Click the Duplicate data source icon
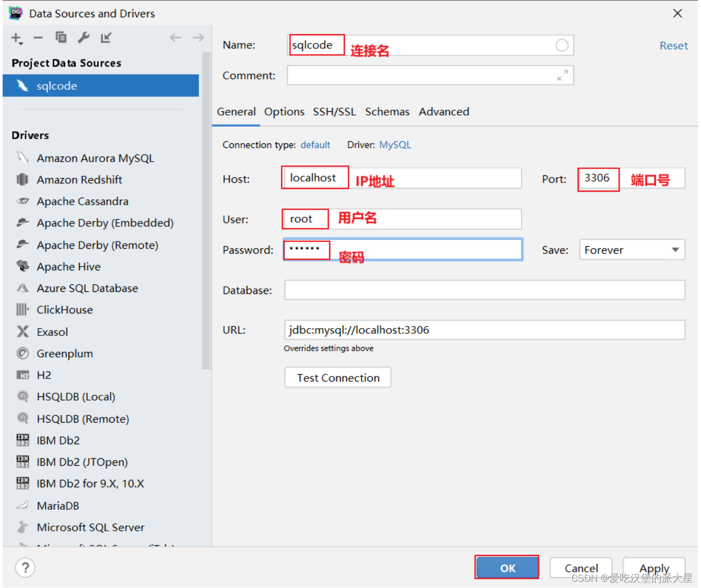The height and width of the screenshot is (588, 701). tap(61, 37)
